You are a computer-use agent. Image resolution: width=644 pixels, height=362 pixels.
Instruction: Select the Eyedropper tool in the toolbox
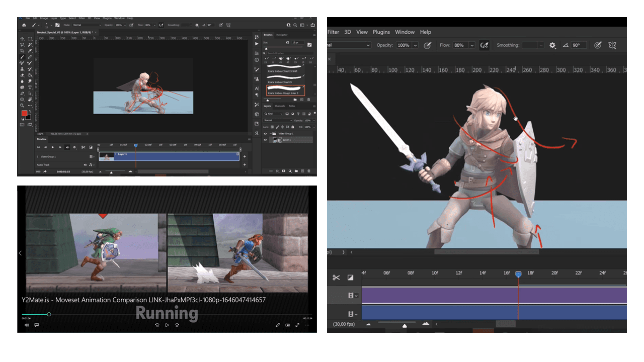tap(30, 51)
